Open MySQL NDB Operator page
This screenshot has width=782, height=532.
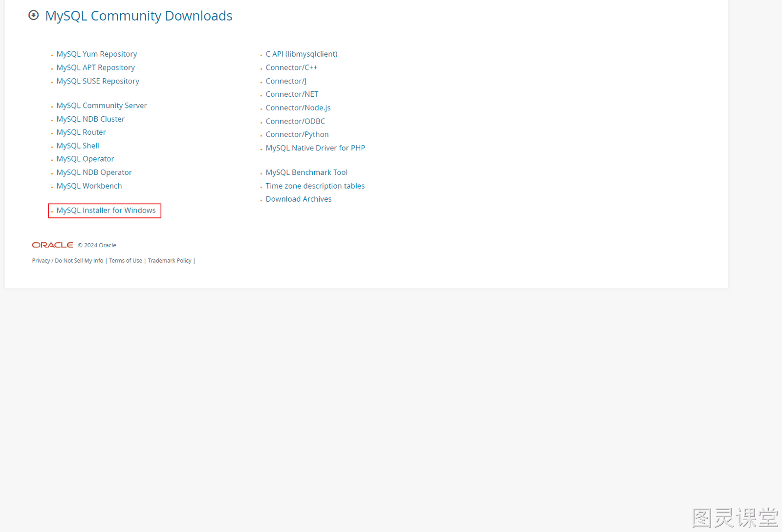pyautogui.click(x=94, y=172)
